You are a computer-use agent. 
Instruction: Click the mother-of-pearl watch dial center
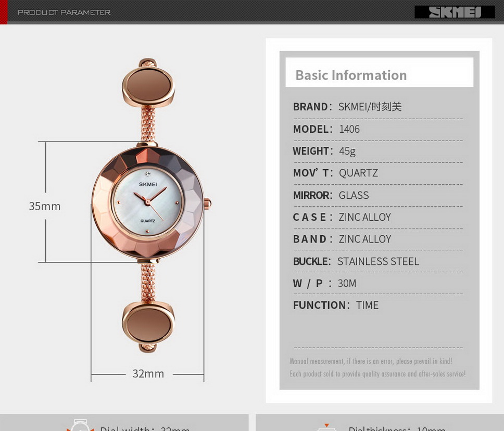(x=147, y=202)
